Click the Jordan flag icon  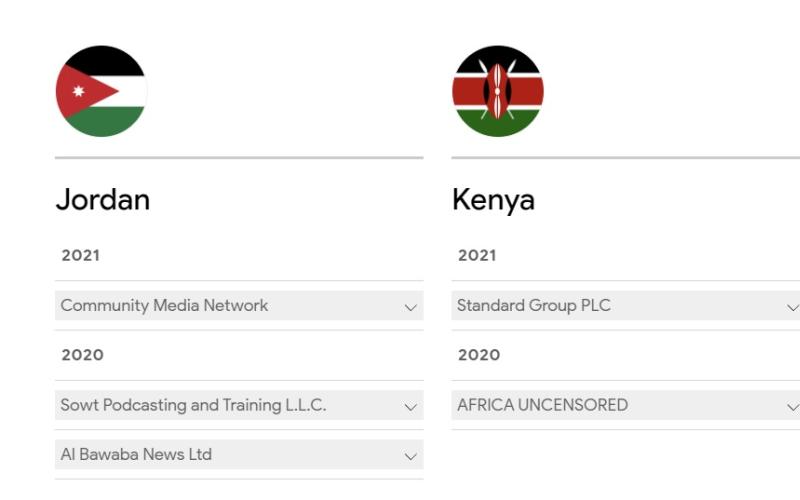[101, 91]
